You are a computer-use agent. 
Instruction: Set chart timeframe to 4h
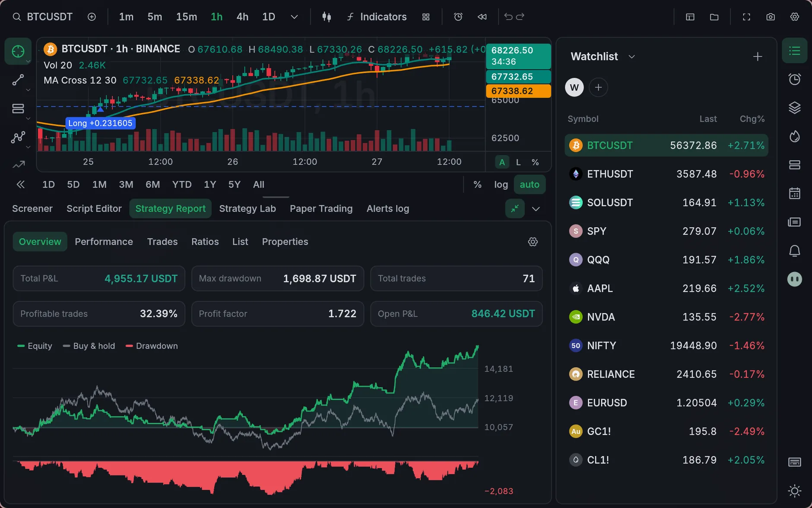coord(242,17)
